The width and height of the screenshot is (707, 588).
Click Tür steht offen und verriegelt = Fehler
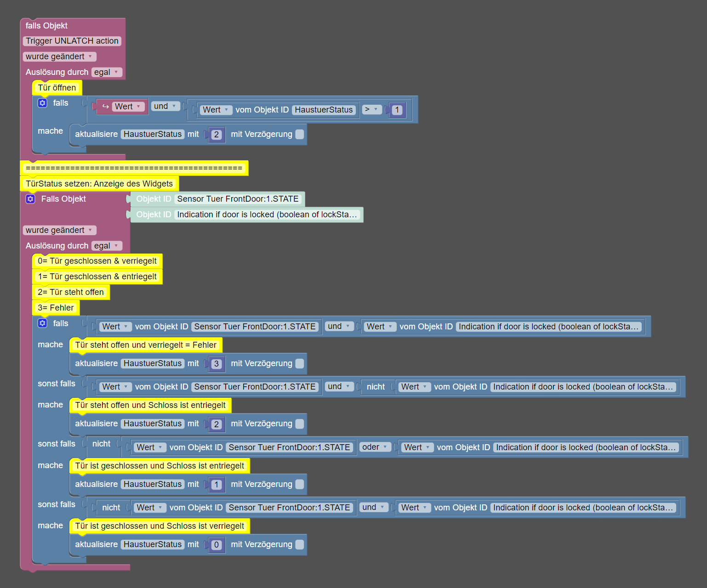pyautogui.click(x=146, y=345)
